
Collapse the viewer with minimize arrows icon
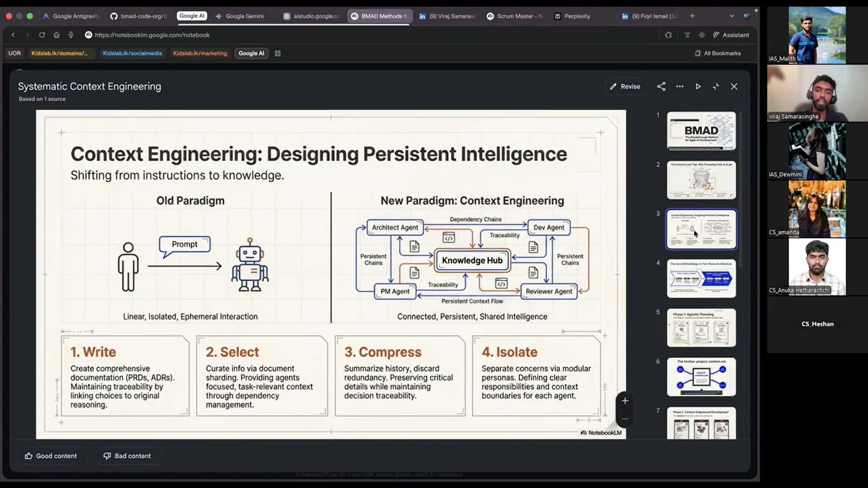click(x=716, y=86)
